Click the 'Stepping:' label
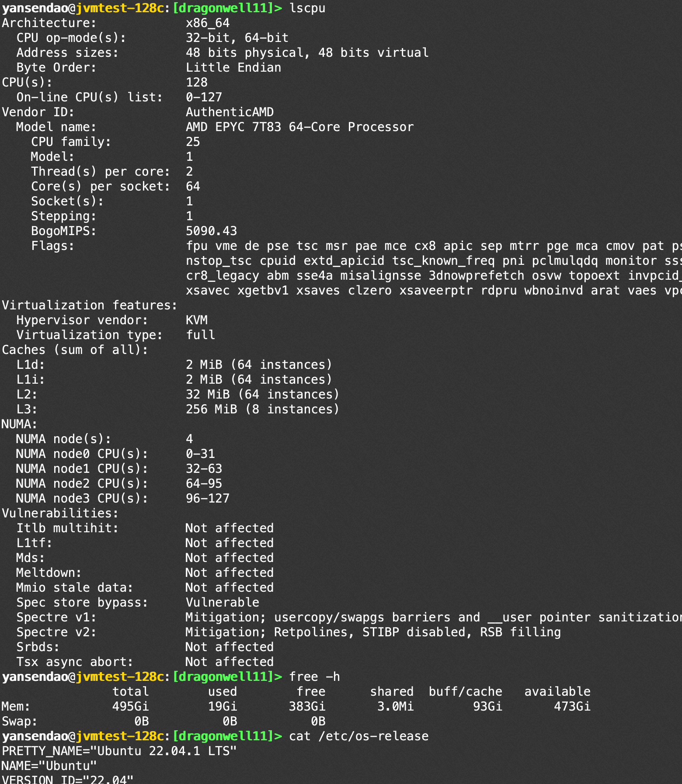Image resolution: width=682 pixels, height=784 pixels. coord(64,216)
